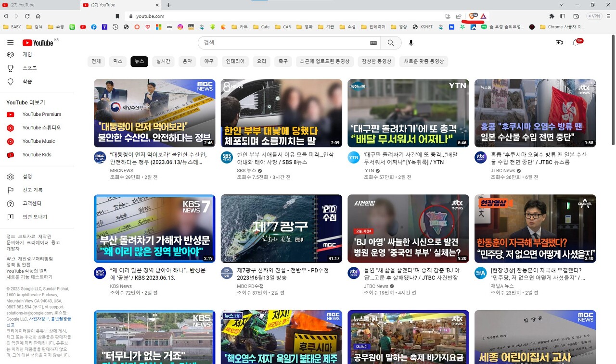Open the MBC 대통령이 먼저 먹어보라 video thumbnail
The height and width of the screenshot is (364, 616).
coord(154,113)
